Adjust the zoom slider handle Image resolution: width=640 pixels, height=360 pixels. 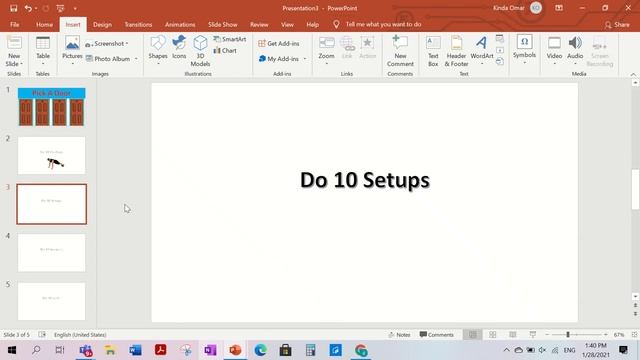tap(568, 335)
